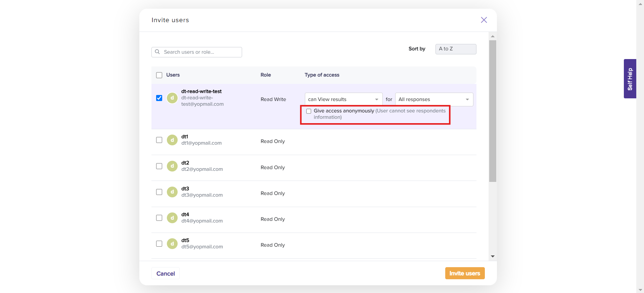Open the Sort by A to Z dropdown
The width and height of the screenshot is (644, 293).
tap(455, 49)
